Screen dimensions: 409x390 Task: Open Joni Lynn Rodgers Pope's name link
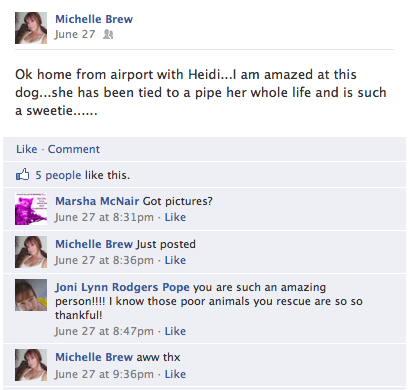(122, 287)
